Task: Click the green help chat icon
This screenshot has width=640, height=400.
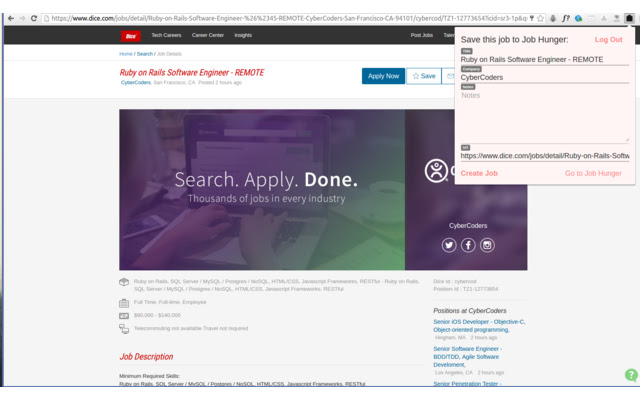Action: tap(631, 375)
